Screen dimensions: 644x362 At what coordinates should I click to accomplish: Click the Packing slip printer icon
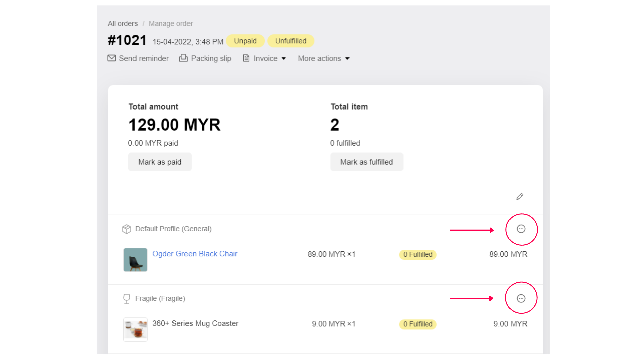[183, 58]
